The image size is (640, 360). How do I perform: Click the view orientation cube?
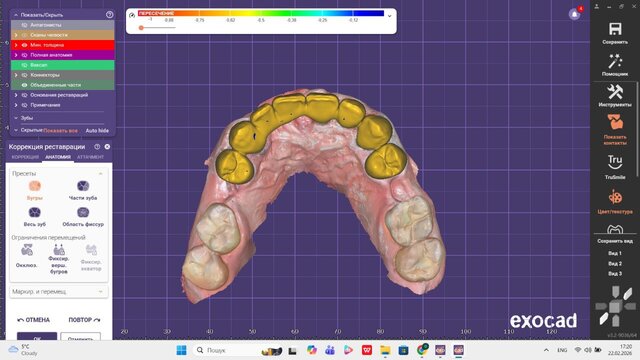coord(615,306)
